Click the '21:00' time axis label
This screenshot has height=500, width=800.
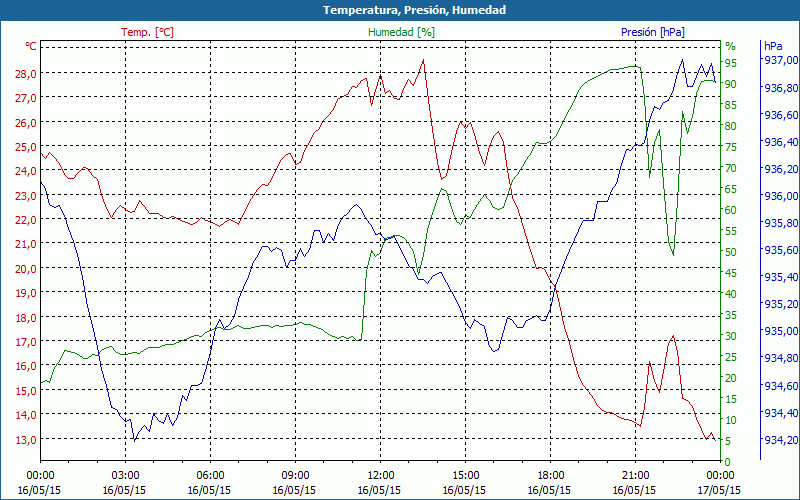pyautogui.click(x=635, y=477)
